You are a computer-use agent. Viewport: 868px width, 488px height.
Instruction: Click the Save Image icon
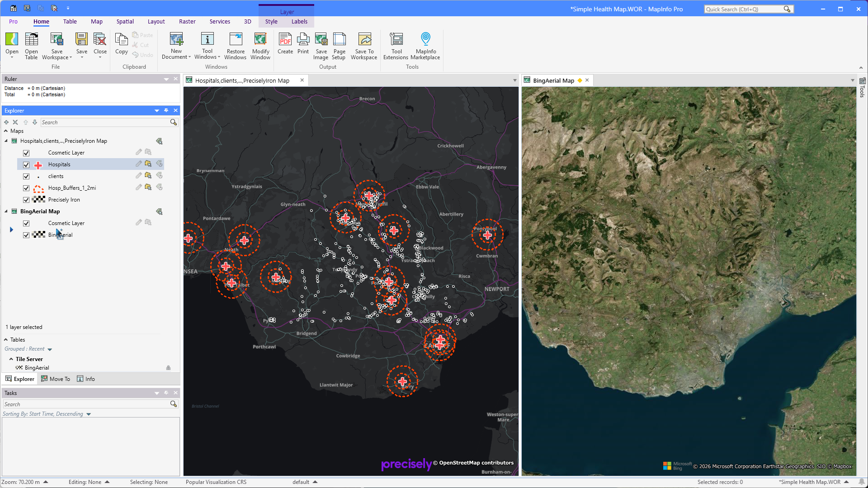tap(321, 39)
